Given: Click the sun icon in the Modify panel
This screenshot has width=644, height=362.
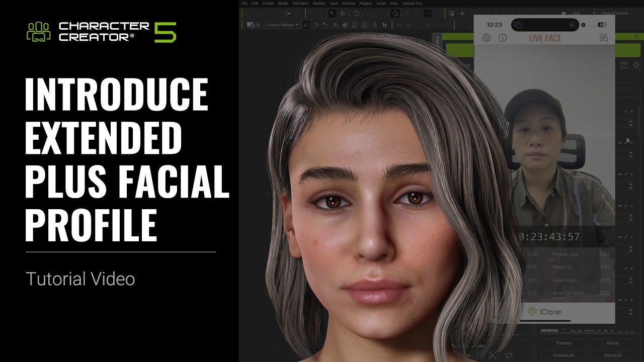Looking at the screenshot, I should point(636,65).
